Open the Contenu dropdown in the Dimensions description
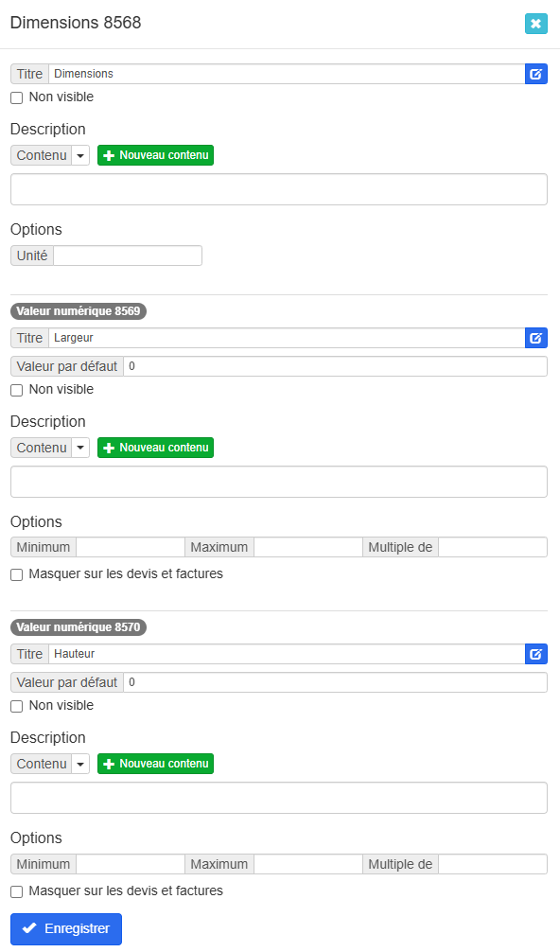The width and height of the screenshot is (560, 952). [x=80, y=155]
